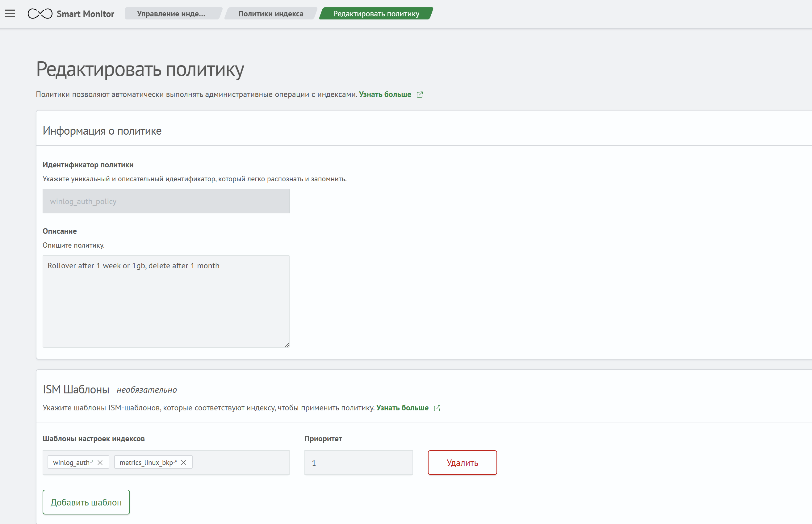Click external link icon in ISM templates section
Viewport: 812px width, 524px height.
437,408
